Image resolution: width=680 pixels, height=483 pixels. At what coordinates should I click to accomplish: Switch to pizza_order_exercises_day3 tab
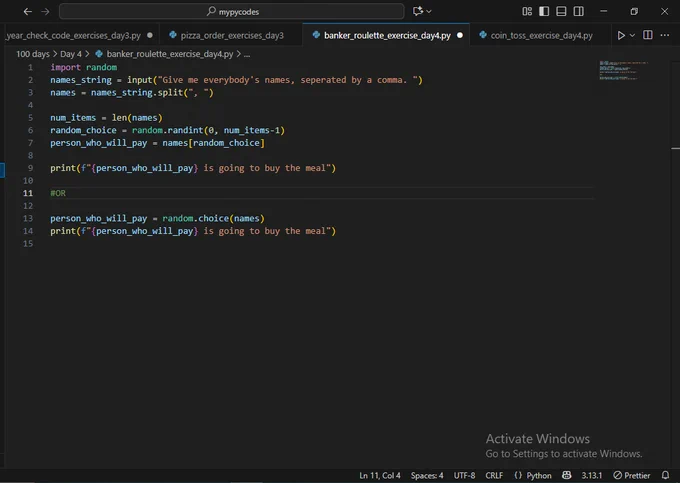[x=232, y=36]
